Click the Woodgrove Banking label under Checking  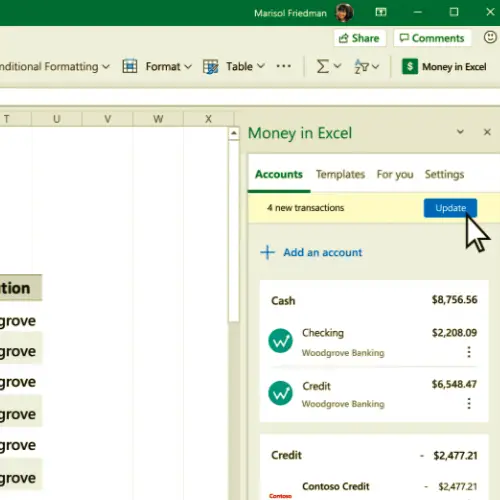[343, 353]
